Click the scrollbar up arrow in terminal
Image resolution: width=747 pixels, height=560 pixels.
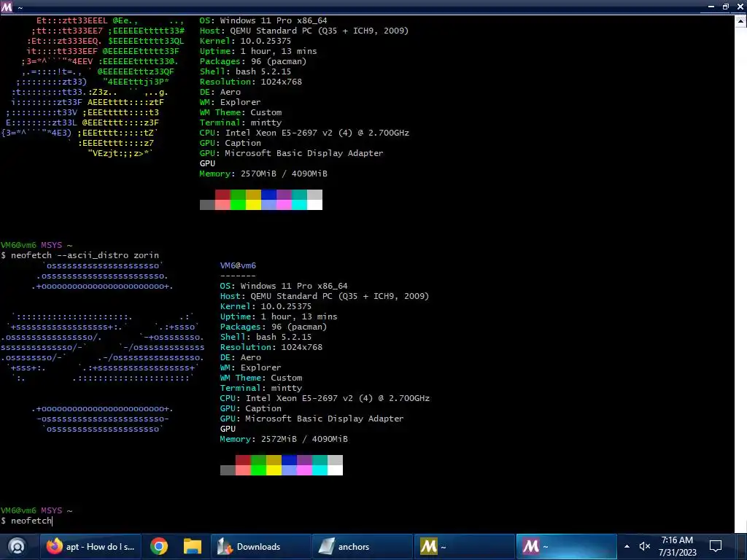[741, 21]
